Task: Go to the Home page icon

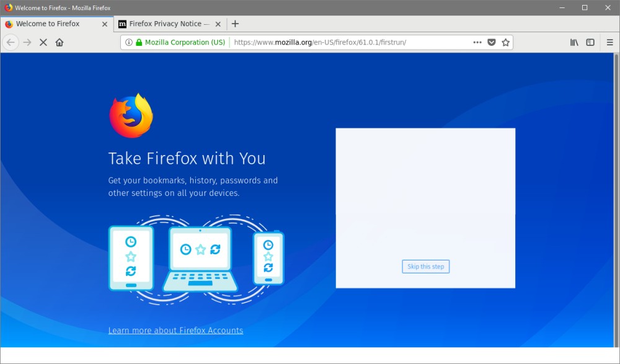Action: click(x=60, y=42)
